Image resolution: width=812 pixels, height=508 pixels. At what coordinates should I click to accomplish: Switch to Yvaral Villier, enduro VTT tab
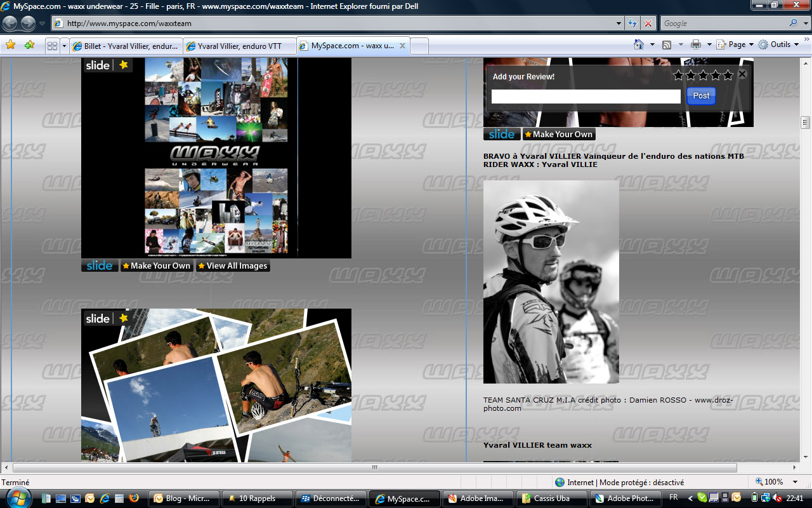coord(239,46)
